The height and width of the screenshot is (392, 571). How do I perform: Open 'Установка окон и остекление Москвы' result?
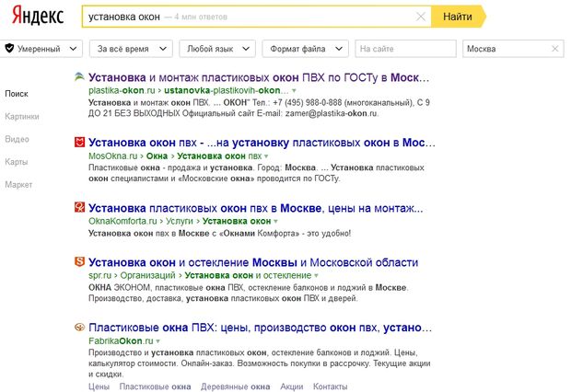253,262
